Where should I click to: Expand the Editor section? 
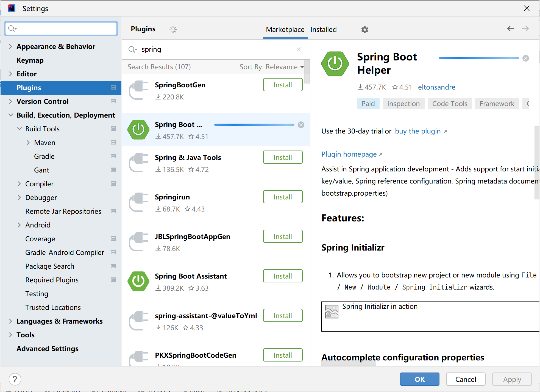[x=10, y=74]
